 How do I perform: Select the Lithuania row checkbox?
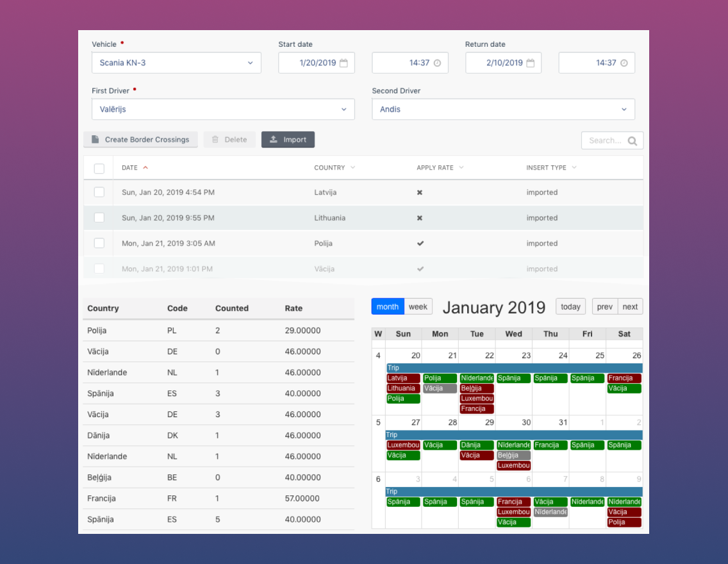99,218
